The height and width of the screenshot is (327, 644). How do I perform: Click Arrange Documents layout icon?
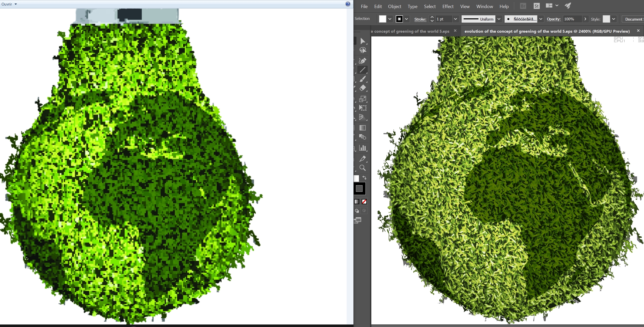pos(549,6)
